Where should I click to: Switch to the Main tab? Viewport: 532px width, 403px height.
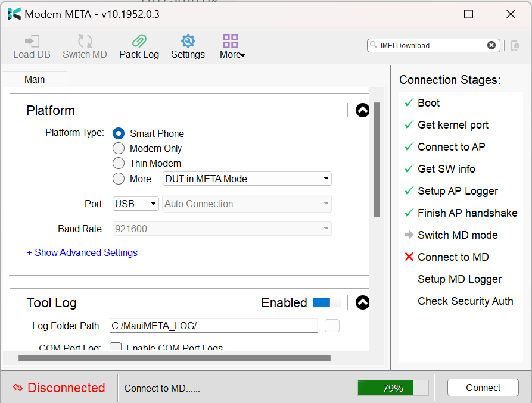point(35,79)
